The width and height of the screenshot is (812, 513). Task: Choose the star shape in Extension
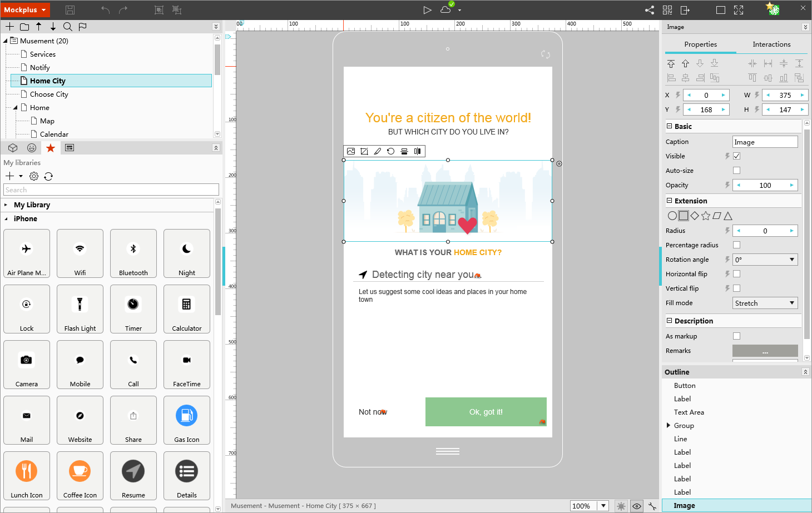click(706, 216)
